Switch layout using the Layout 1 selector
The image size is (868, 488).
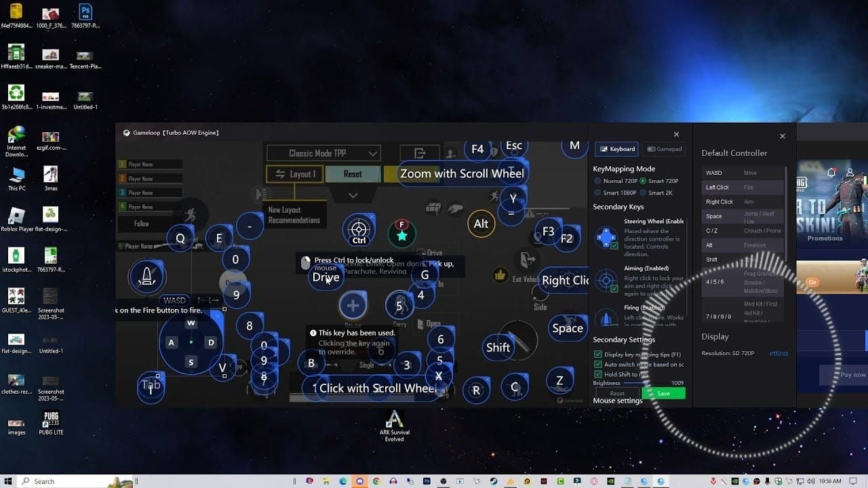(x=295, y=174)
